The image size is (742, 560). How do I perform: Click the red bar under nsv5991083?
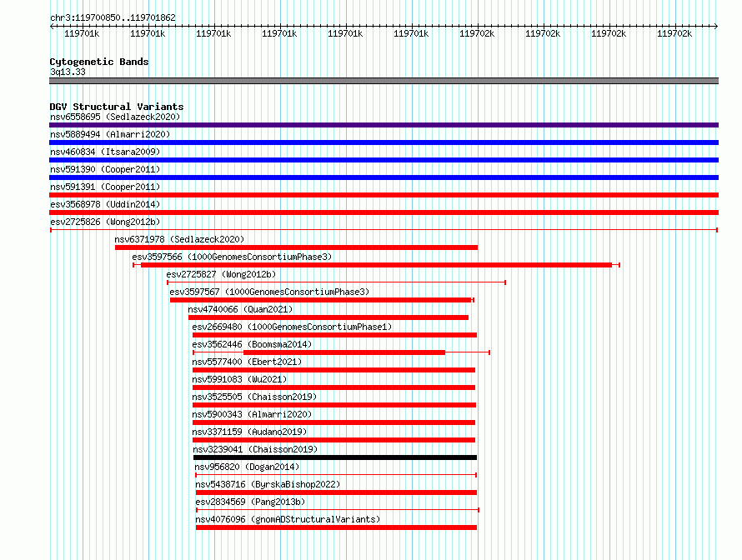333,387
